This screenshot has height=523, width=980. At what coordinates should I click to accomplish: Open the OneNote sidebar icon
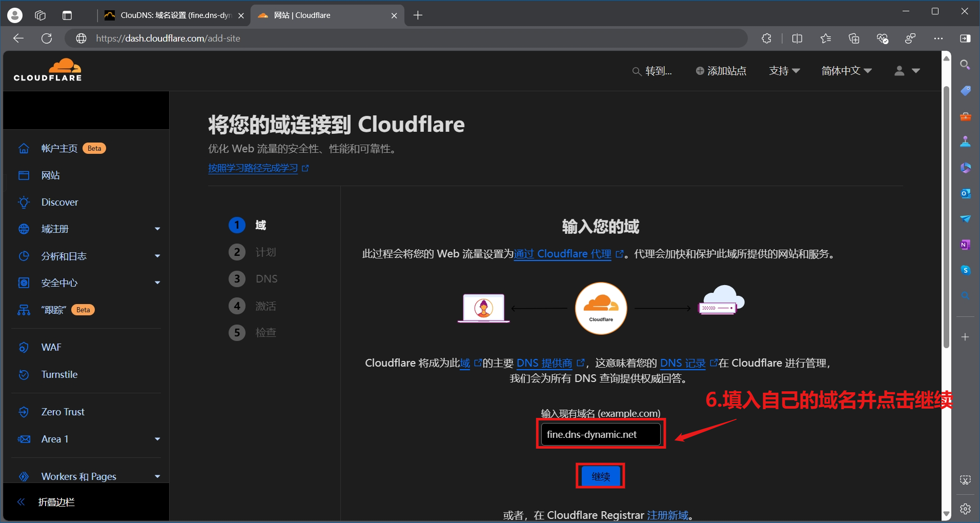[965, 245]
